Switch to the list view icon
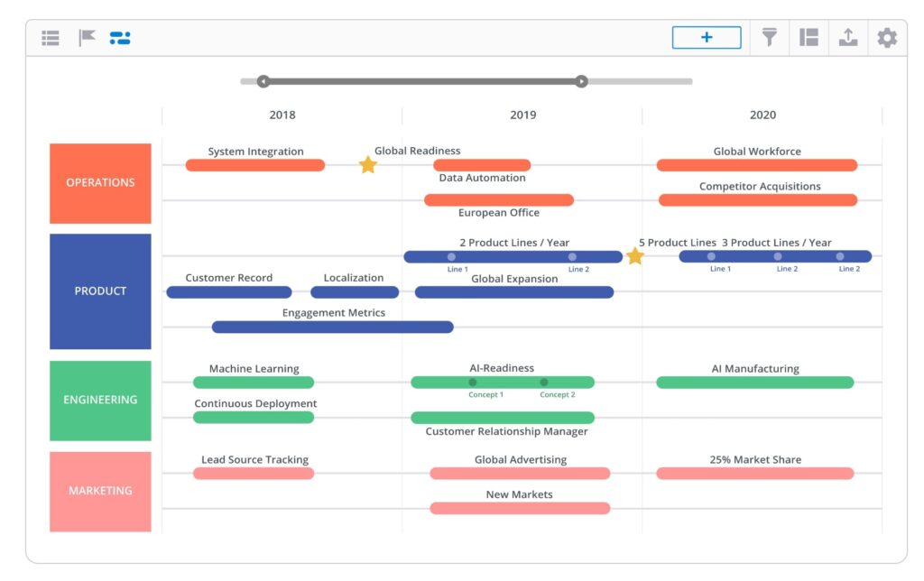Screen dimensions: 924x581 point(50,37)
